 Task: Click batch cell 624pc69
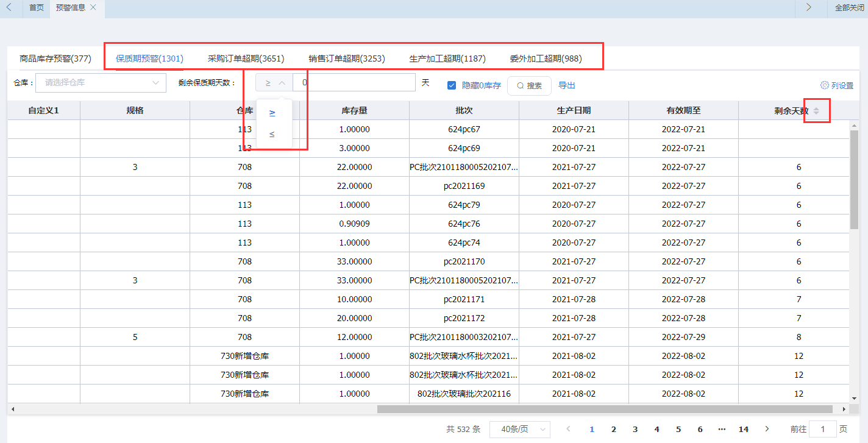pos(464,148)
